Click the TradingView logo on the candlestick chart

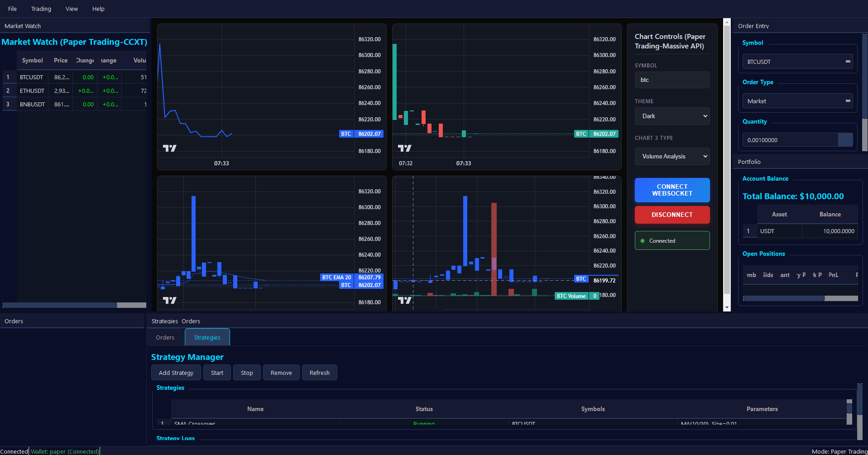[x=405, y=148]
